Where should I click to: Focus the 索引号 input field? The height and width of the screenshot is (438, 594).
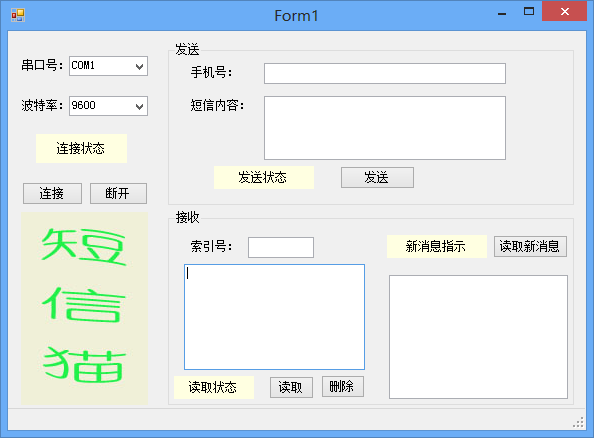click(x=281, y=247)
